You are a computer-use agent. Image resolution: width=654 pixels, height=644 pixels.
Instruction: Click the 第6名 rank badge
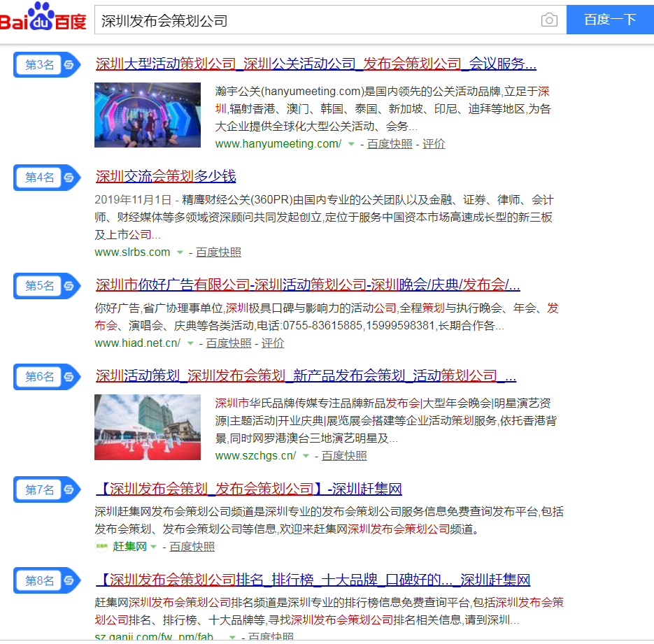47,377
